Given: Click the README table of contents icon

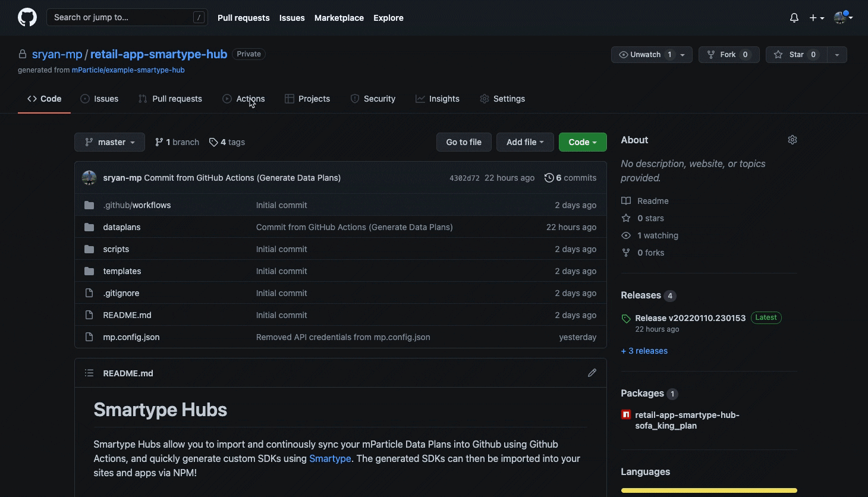Looking at the screenshot, I should point(89,373).
